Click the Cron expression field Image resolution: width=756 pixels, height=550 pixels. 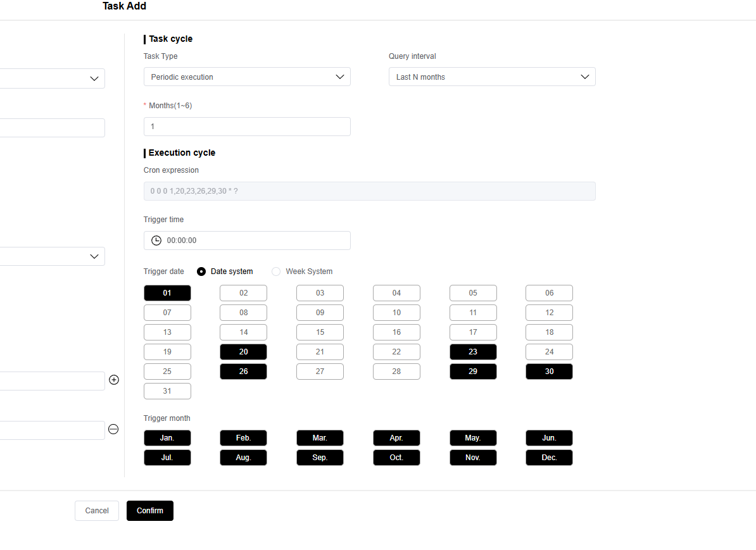pyautogui.click(x=369, y=191)
